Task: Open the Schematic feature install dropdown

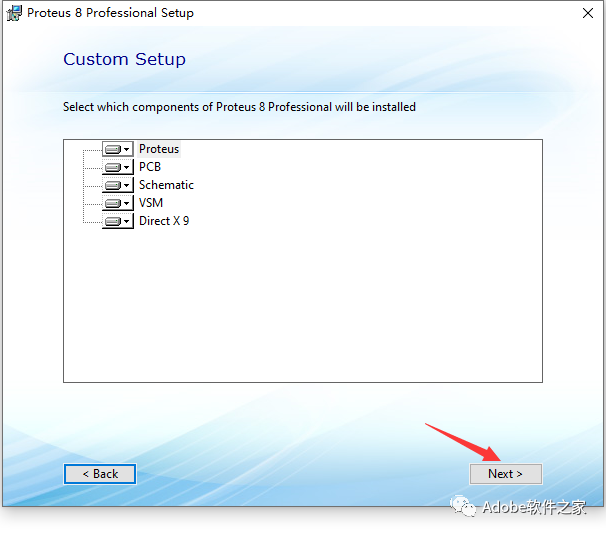Action: tap(118, 185)
